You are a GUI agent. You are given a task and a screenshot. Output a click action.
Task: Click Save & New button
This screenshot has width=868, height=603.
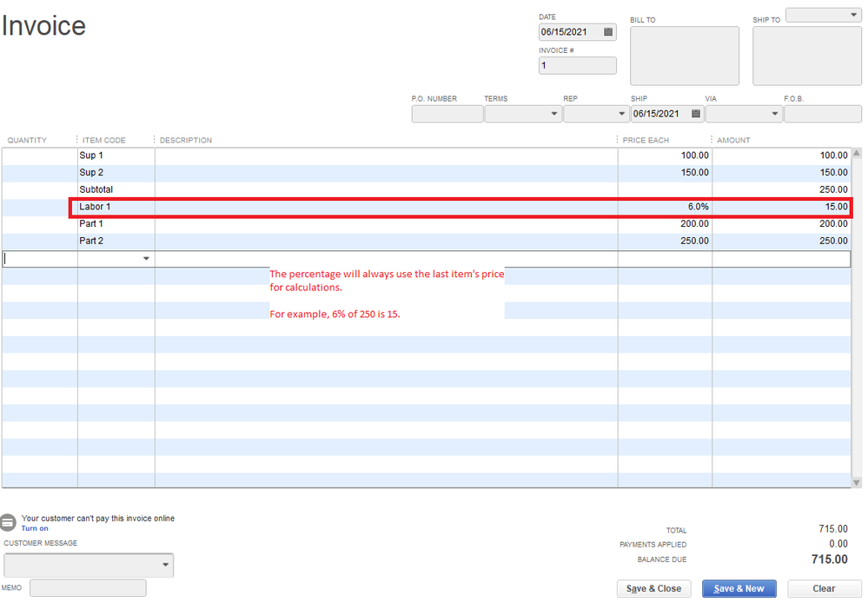[739, 588]
